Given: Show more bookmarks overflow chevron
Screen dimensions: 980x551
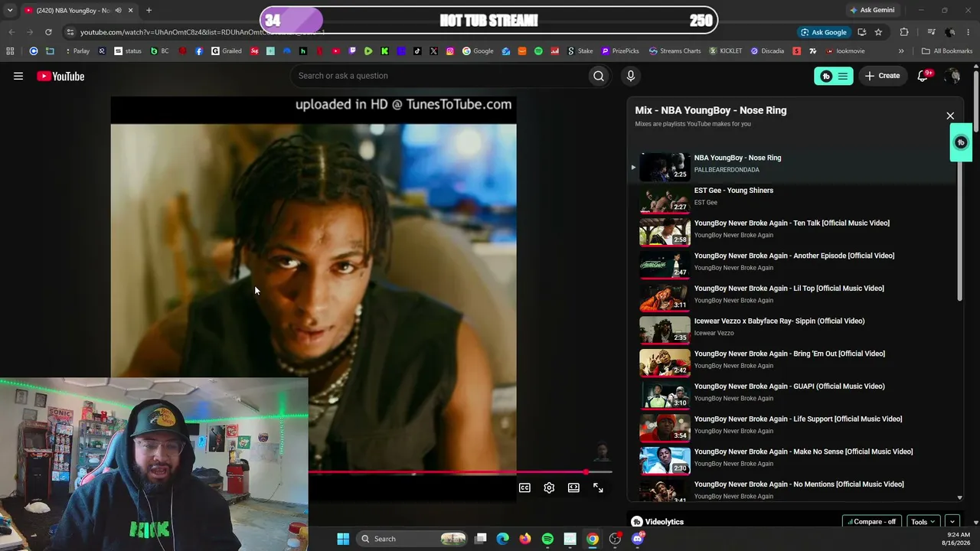Looking at the screenshot, I should (x=901, y=51).
